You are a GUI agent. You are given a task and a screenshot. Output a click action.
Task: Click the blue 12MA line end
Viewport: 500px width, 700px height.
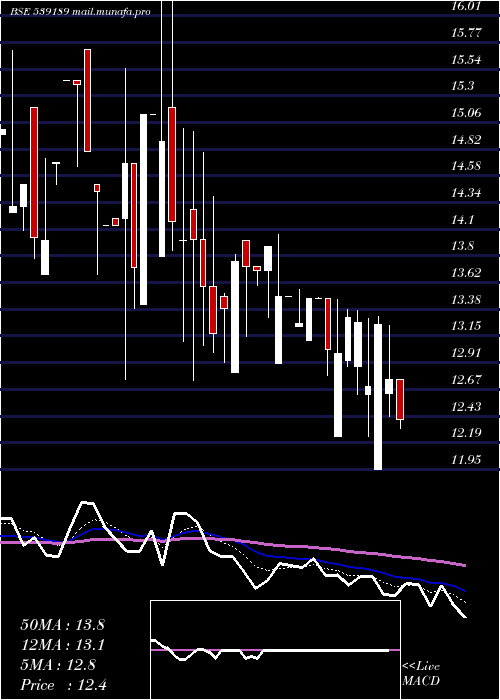click(464, 590)
